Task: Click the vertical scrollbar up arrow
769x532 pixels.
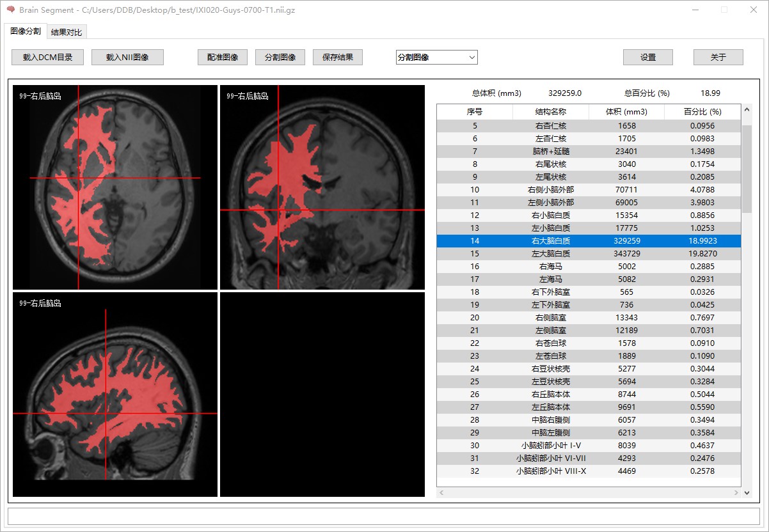Action: click(x=747, y=110)
